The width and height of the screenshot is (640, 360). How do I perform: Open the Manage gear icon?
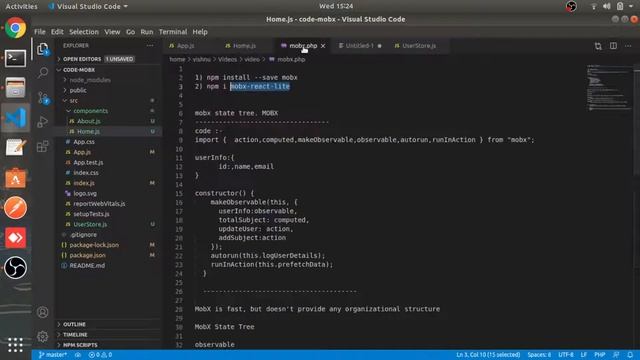click(x=42, y=336)
